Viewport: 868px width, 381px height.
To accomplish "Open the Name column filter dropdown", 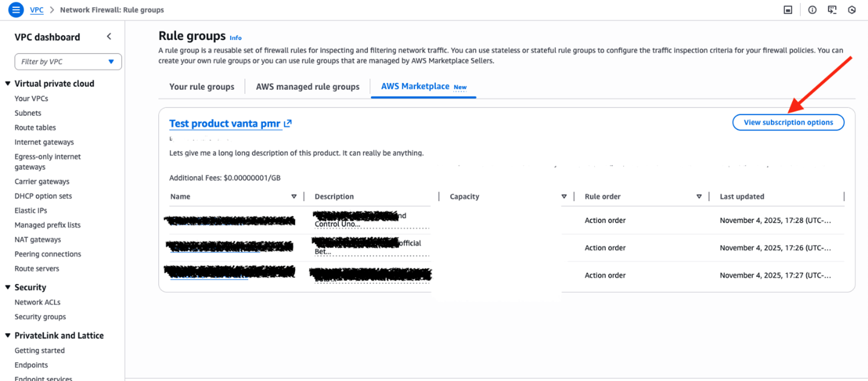I will [294, 196].
